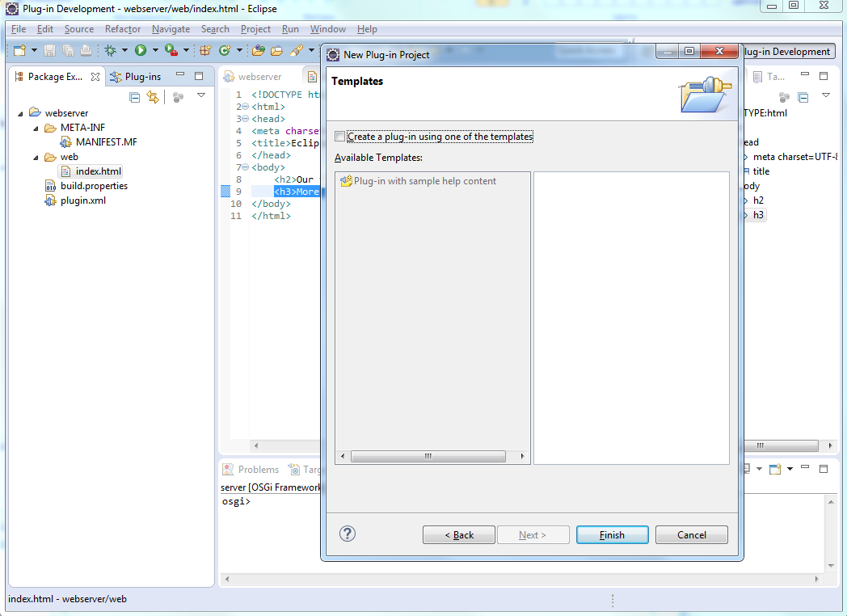Click the New wizard toolbar icon
The width and height of the screenshot is (847, 616).
(20, 51)
